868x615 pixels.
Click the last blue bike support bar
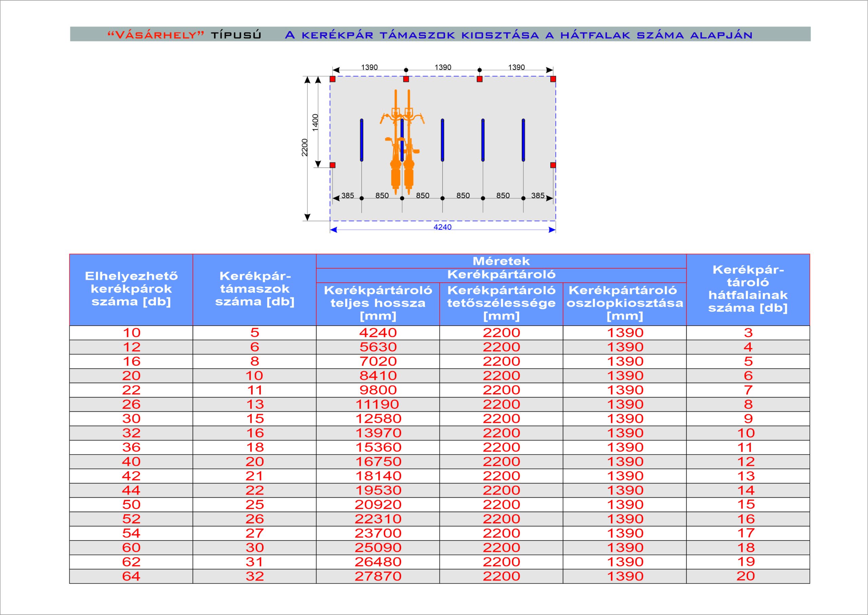click(x=523, y=140)
